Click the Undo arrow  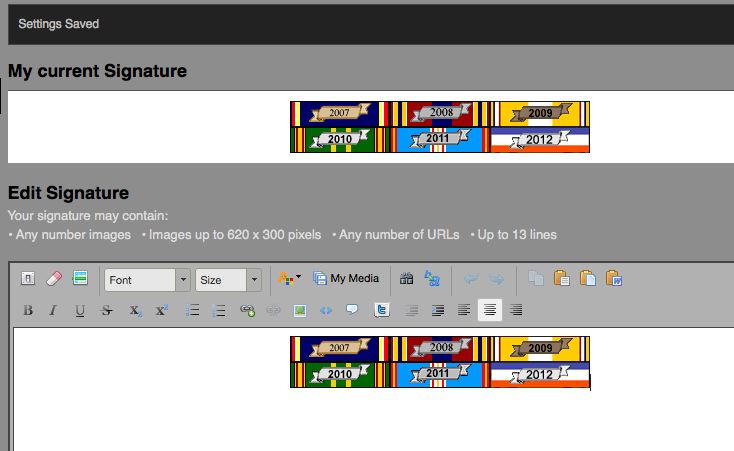coord(471,280)
